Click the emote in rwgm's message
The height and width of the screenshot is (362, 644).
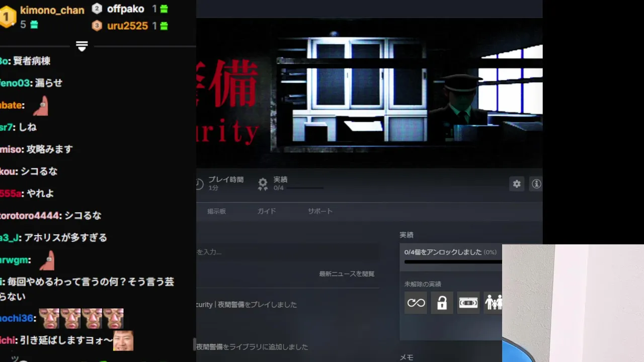[x=47, y=260]
